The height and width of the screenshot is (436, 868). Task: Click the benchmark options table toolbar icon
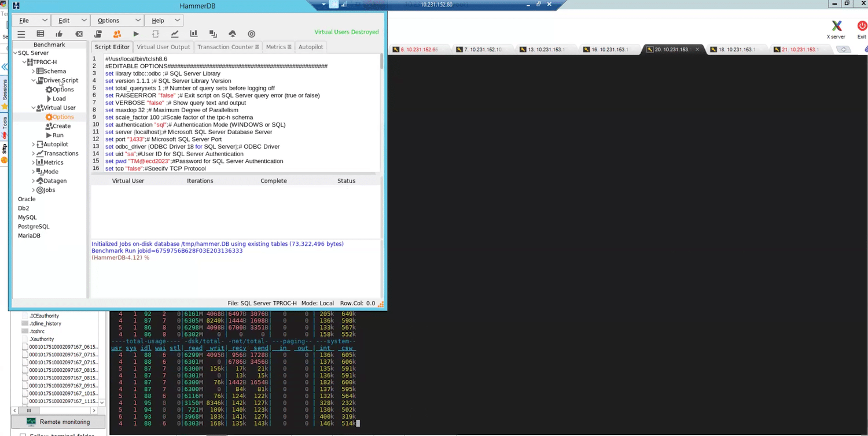pyautogui.click(x=41, y=34)
